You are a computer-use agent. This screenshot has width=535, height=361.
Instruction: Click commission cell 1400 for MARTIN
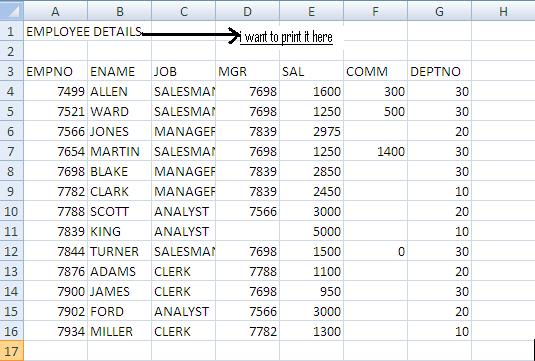375,151
